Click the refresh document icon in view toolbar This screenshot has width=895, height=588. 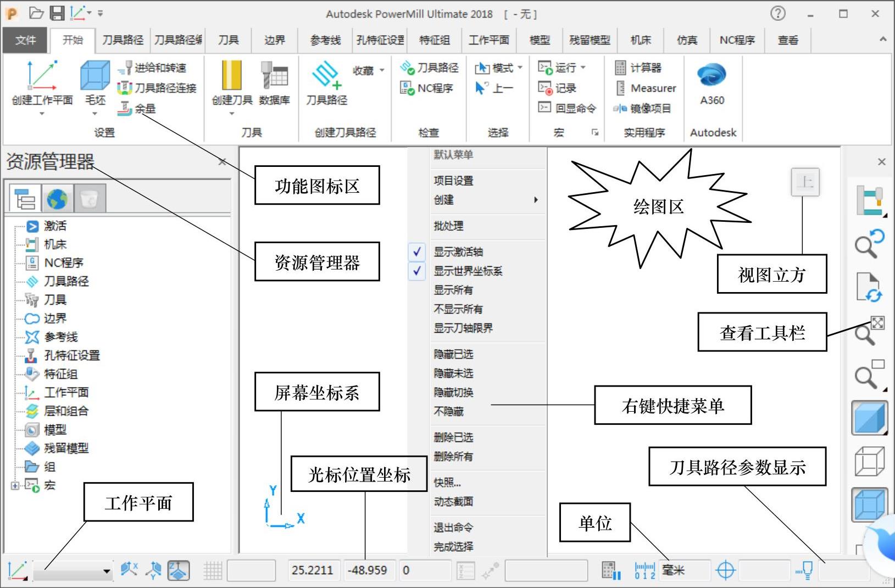click(x=870, y=287)
